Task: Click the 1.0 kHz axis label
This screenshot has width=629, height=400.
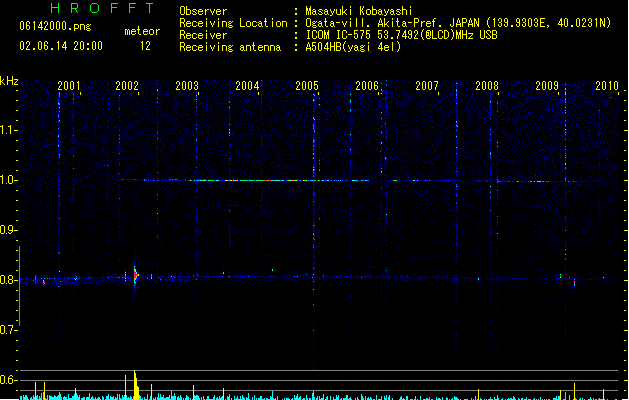Action: coord(8,180)
